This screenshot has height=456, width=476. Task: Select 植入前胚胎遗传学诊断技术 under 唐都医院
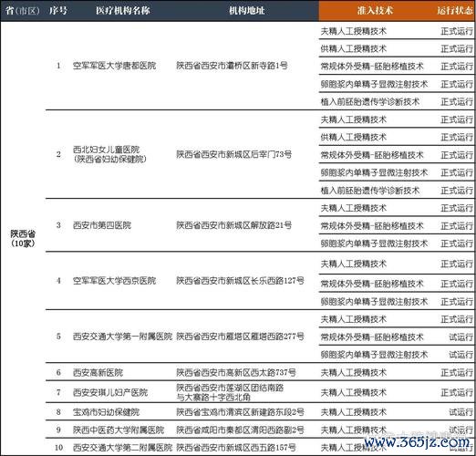pos(370,101)
